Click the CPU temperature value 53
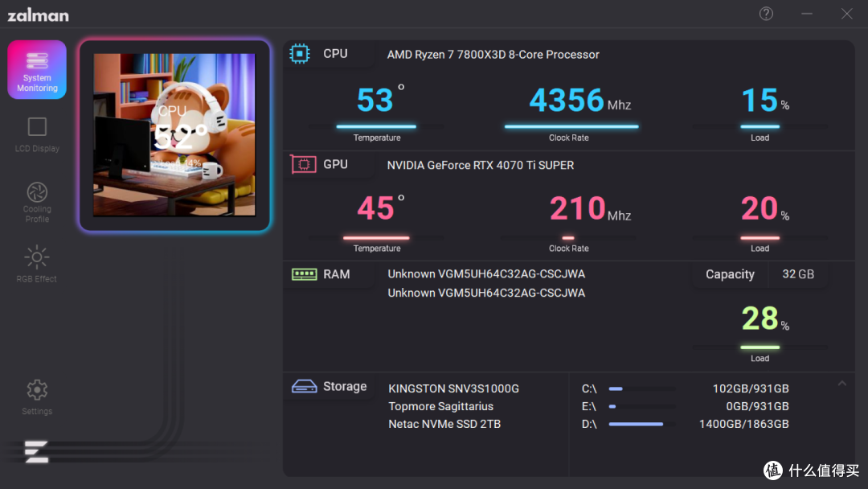 375,101
